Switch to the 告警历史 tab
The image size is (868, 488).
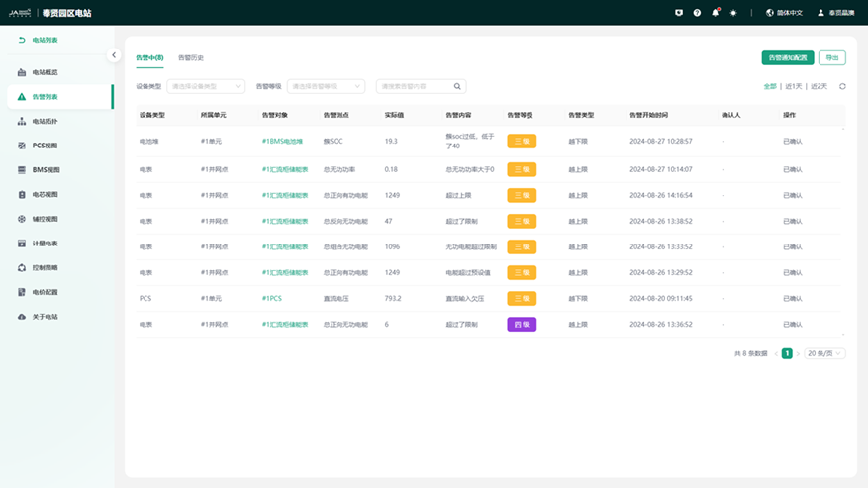(191, 58)
